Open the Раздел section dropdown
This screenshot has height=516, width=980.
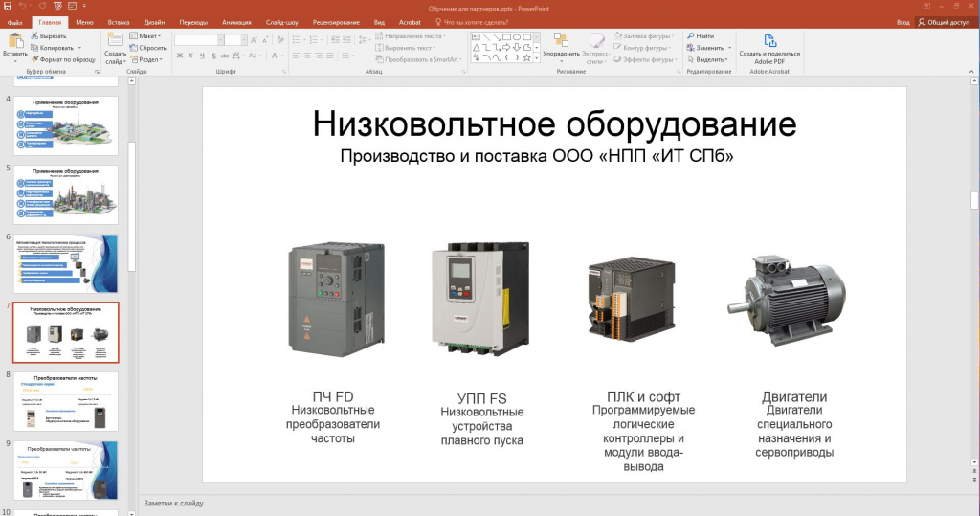coord(146,59)
